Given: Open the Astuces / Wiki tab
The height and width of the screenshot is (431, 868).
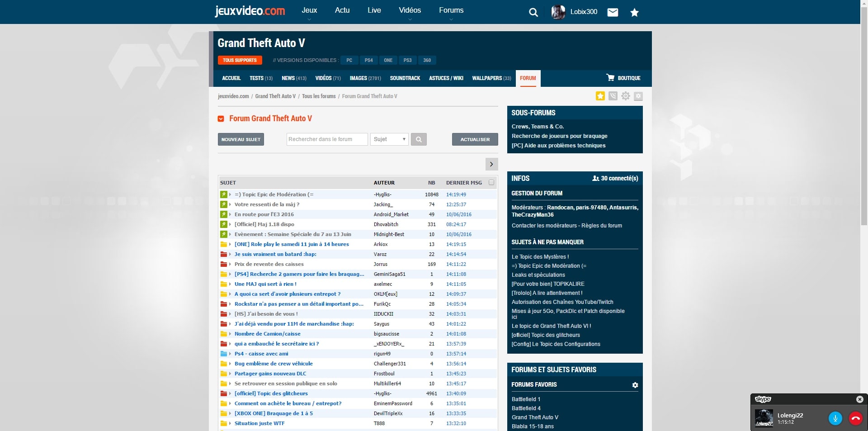Looking at the screenshot, I should click(446, 78).
